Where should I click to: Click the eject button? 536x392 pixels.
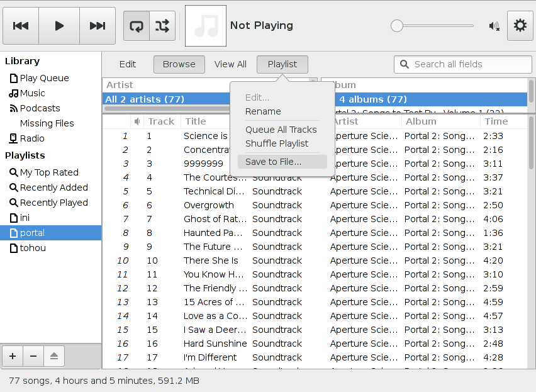tap(54, 356)
